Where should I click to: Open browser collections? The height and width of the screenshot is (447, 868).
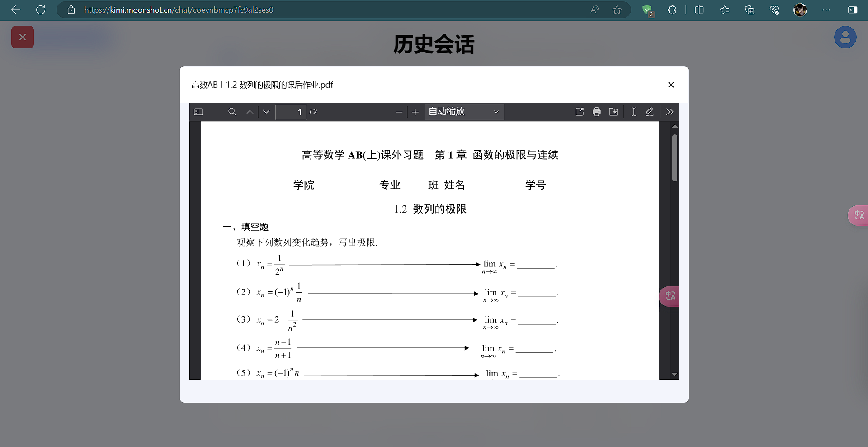(750, 10)
